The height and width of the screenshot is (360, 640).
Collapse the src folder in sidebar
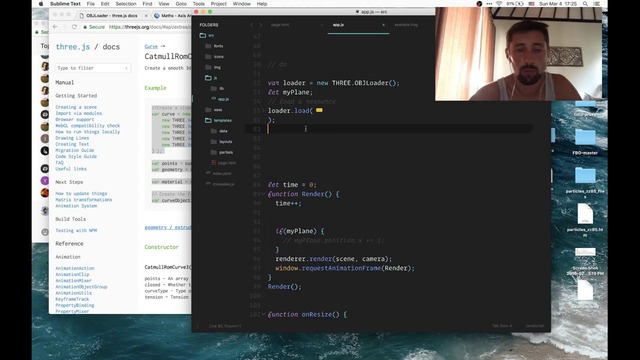click(207, 36)
